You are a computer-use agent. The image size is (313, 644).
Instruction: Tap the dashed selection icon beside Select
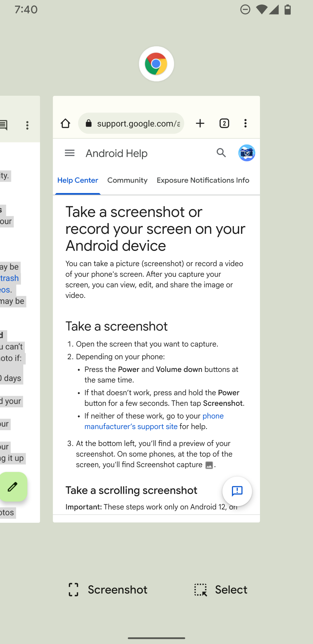point(201,590)
